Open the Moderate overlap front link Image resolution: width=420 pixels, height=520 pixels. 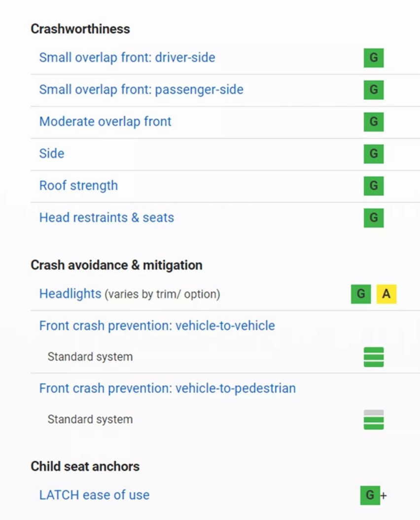coord(105,122)
